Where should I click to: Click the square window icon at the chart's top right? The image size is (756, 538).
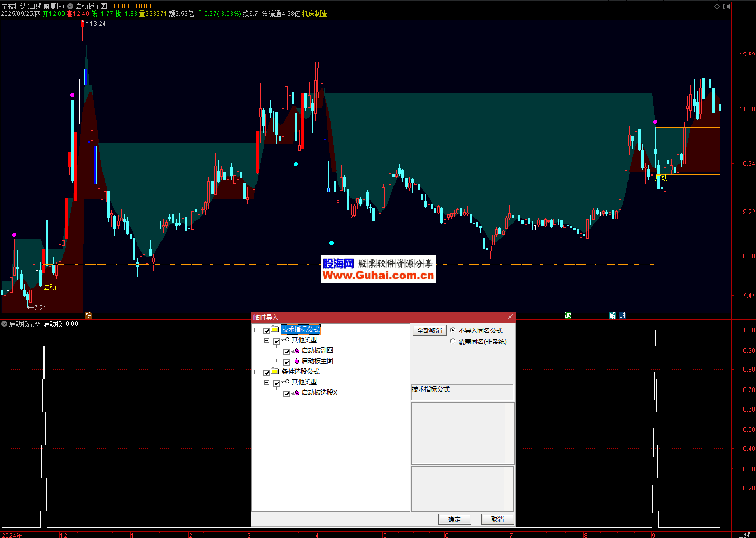click(727, 7)
